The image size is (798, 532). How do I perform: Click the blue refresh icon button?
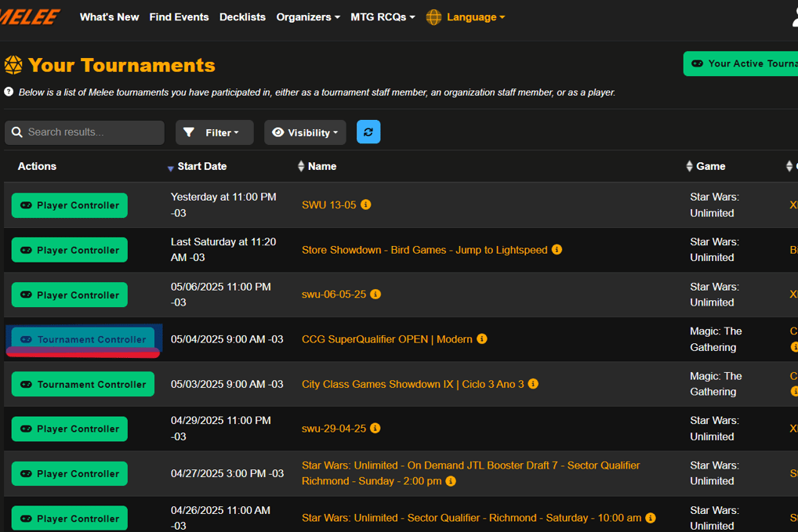(368, 132)
